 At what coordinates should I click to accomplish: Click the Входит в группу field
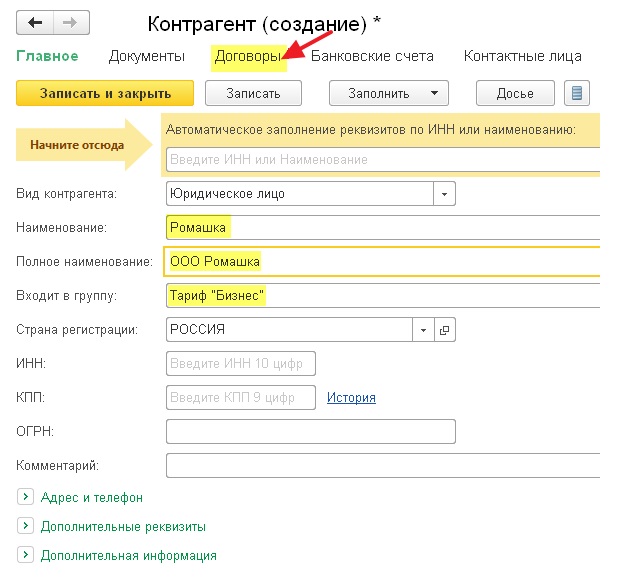(383, 295)
